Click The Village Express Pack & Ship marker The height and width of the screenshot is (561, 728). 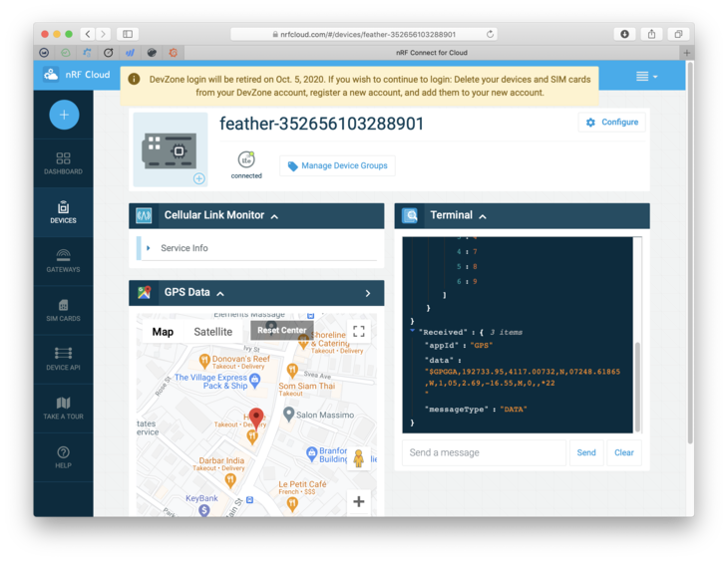[x=255, y=381]
